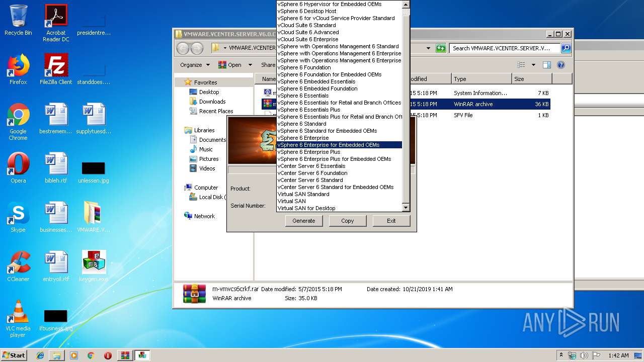Open Skype desktop shortcut
Screen dimensions: 644x362
(x=18, y=217)
